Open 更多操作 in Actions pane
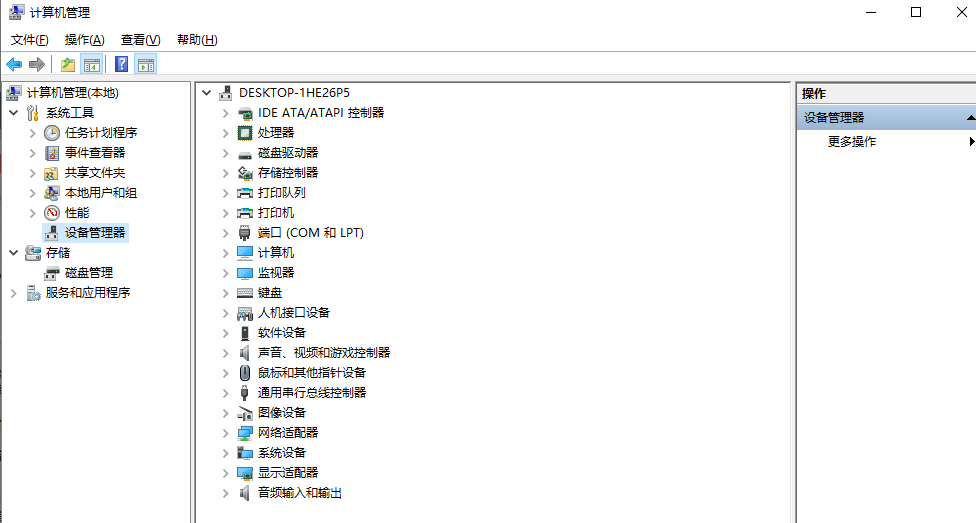This screenshot has width=976, height=523. (x=852, y=142)
